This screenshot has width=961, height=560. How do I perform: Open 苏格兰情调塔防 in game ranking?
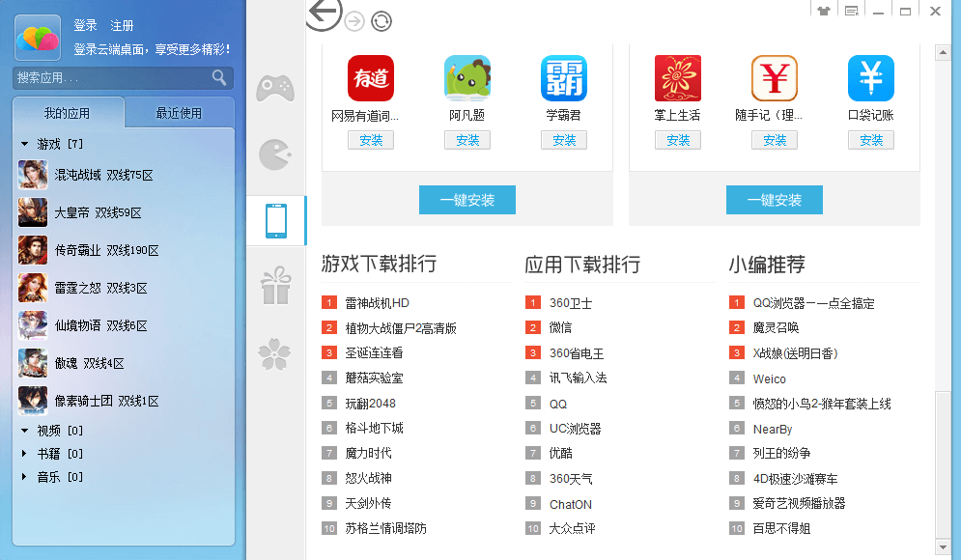[x=385, y=528]
